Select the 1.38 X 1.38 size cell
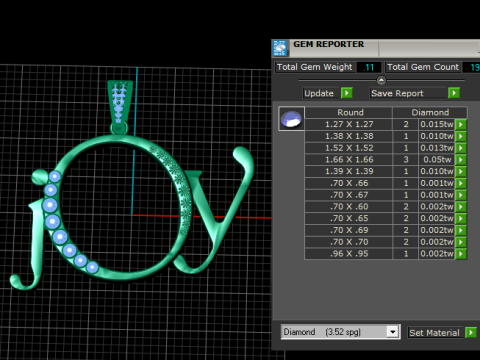 pos(349,136)
